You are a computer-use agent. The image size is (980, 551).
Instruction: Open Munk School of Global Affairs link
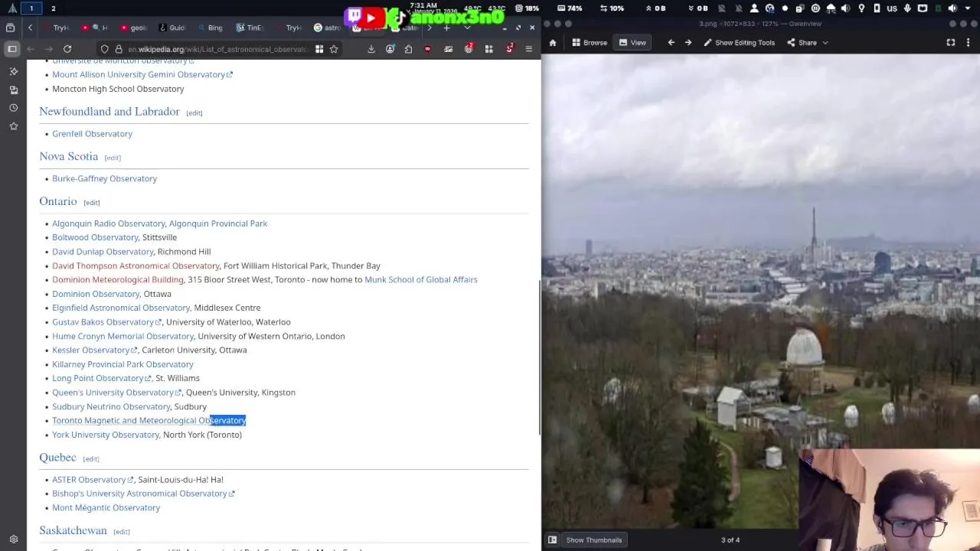[421, 280]
